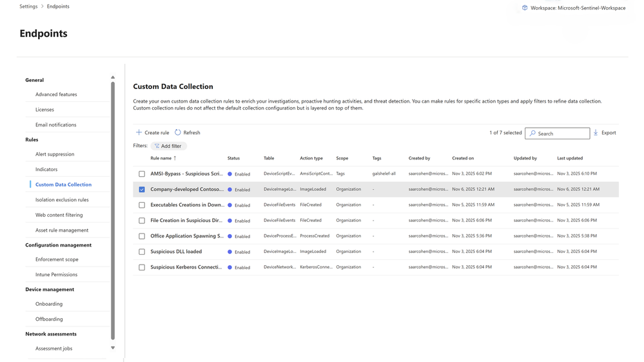Open Alert suppression rules
Screen dimensions: 644x362
(x=55, y=154)
